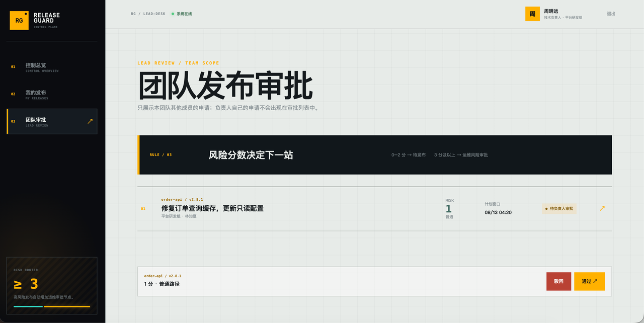Open 控制总览 in the sidebar
644x323 pixels.
[x=52, y=67]
